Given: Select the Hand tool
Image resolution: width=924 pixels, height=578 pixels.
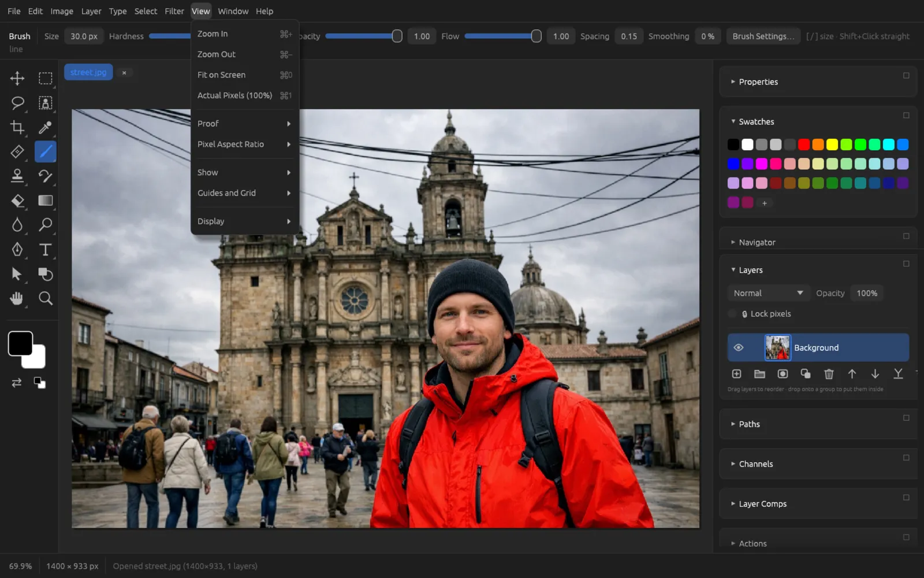Looking at the screenshot, I should point(17,298).
